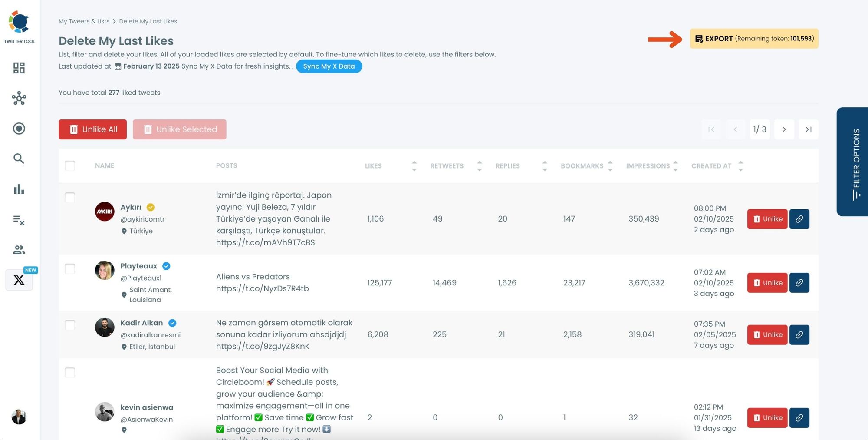Open the https://t.co/mAVh9T7cBS link
Image resolution: width=868 pixels, height=440 pixels.
[x=266, y=242]
